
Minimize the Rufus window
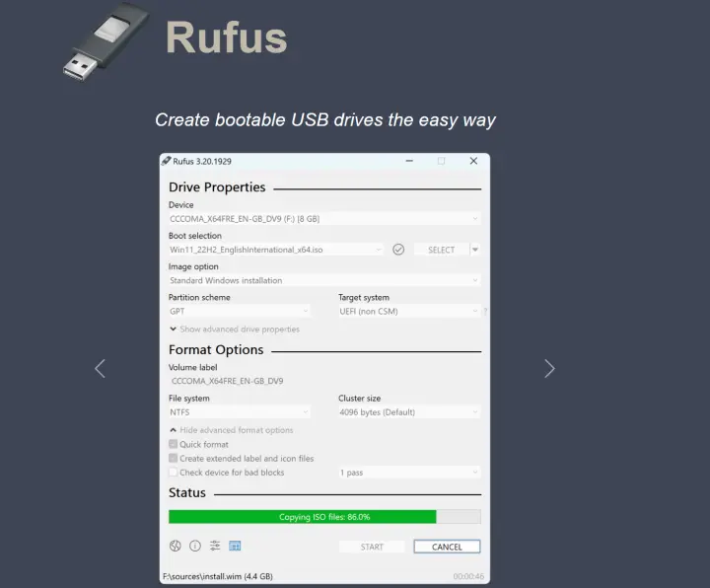[x=409, y=161]
